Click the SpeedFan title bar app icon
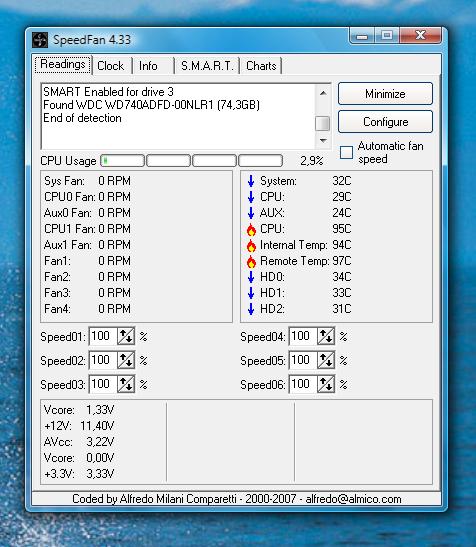 (40, 40)
